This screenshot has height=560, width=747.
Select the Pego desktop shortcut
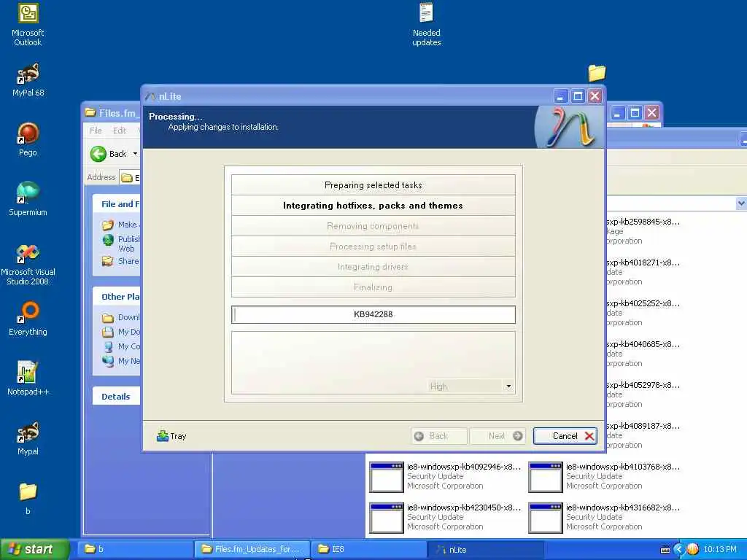click(28, 139)
